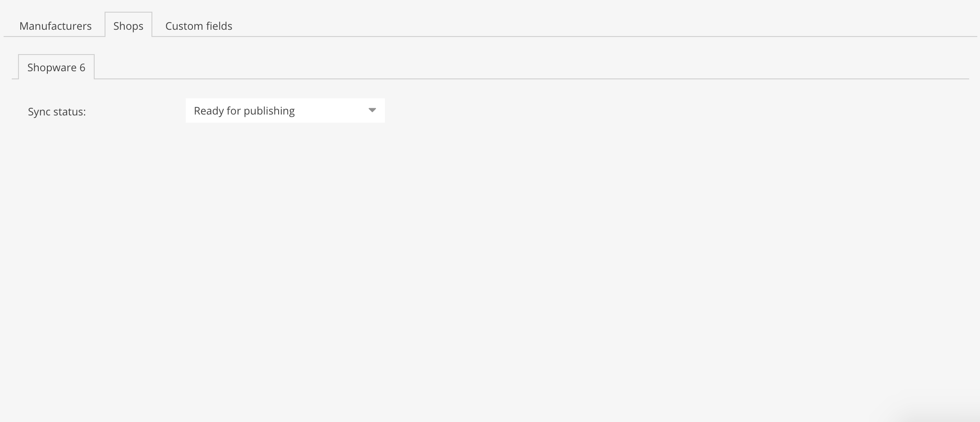
Task: Expand the Sync status dropdown arrow
Action: click(x=372, y=110)
